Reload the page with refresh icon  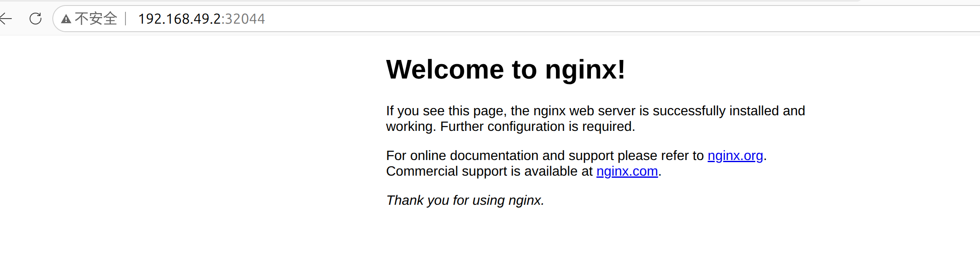35,19
